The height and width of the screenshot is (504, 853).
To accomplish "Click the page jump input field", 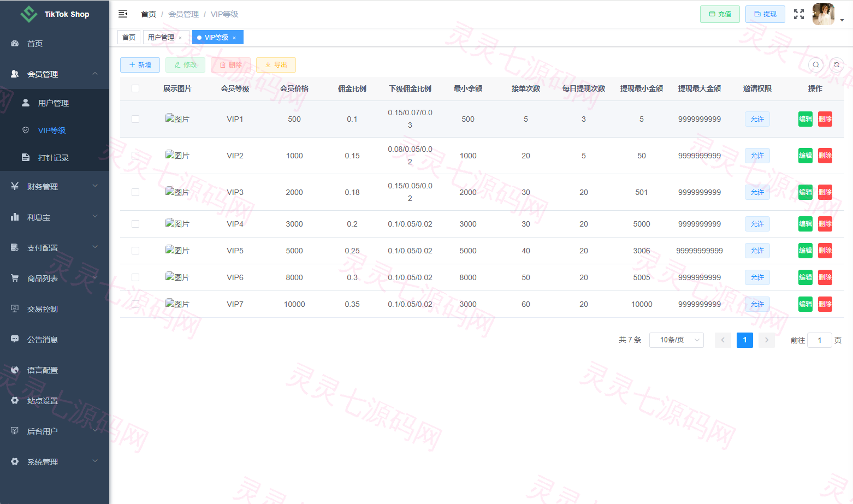I will click(x=820, y=340).
